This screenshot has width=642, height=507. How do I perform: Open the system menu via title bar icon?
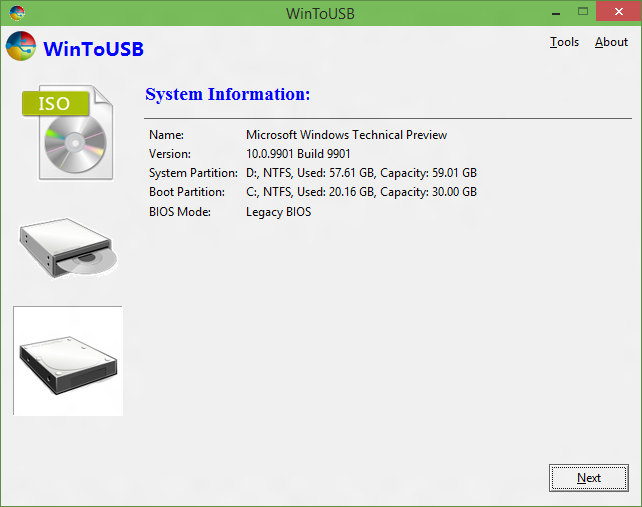(17, 13)
